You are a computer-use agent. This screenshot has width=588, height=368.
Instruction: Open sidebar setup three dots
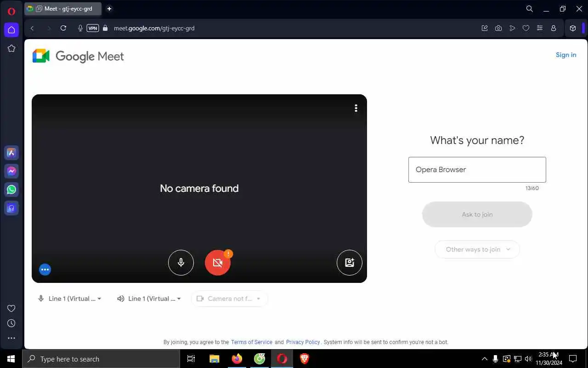point(11,338)
